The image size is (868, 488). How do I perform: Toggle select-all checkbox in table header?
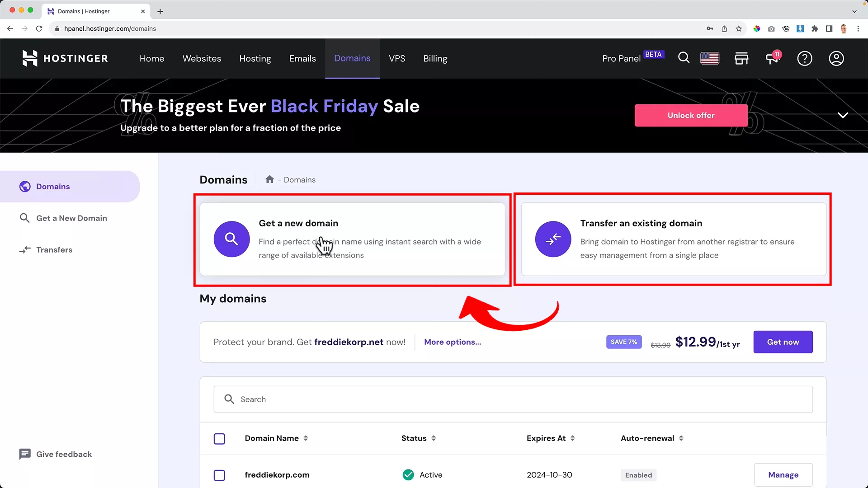[219, 439]
